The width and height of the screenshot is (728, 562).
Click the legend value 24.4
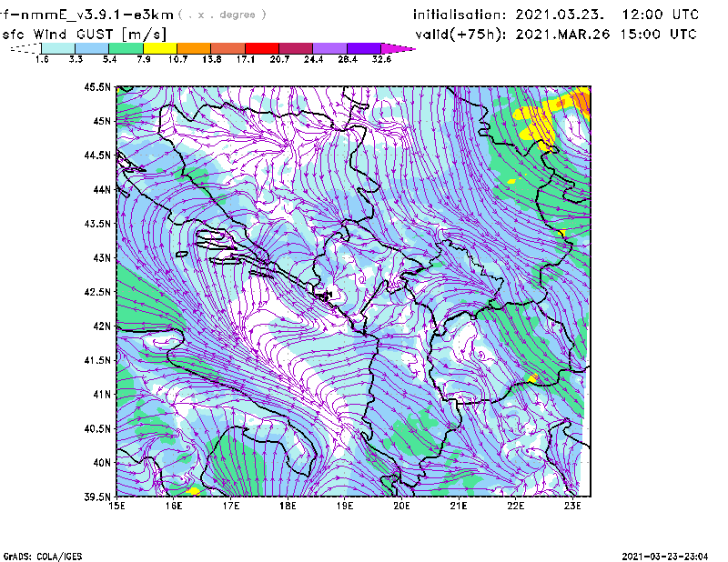coord(313,59)
